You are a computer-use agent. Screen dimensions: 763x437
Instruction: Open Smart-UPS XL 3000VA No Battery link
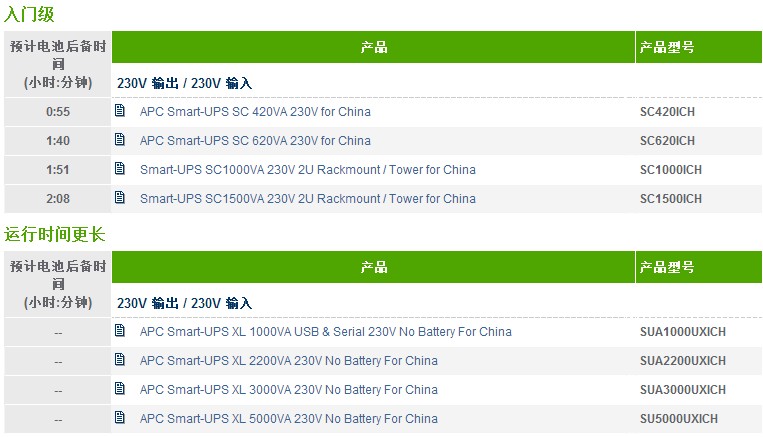(x=289, y=390)
